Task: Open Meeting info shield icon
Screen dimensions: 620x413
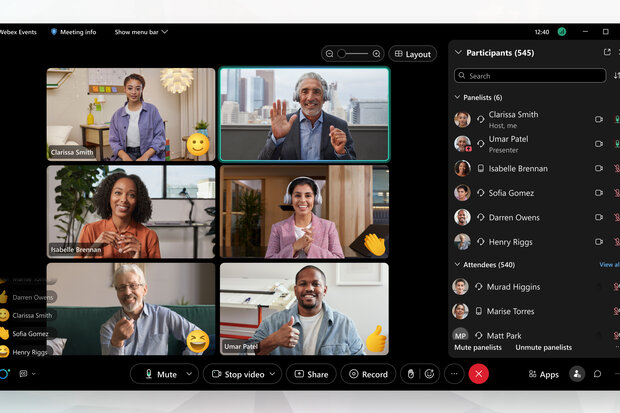Action: point(54,32)
